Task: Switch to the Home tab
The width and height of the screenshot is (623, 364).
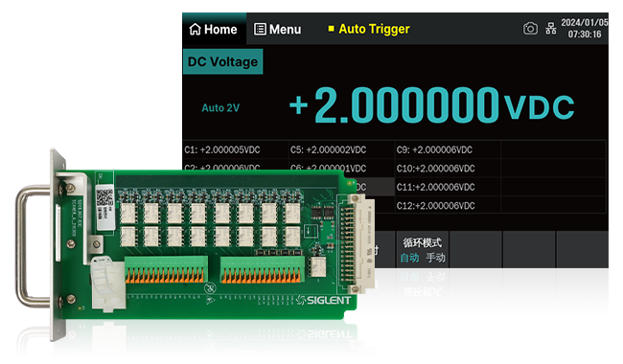Action: 214,29
